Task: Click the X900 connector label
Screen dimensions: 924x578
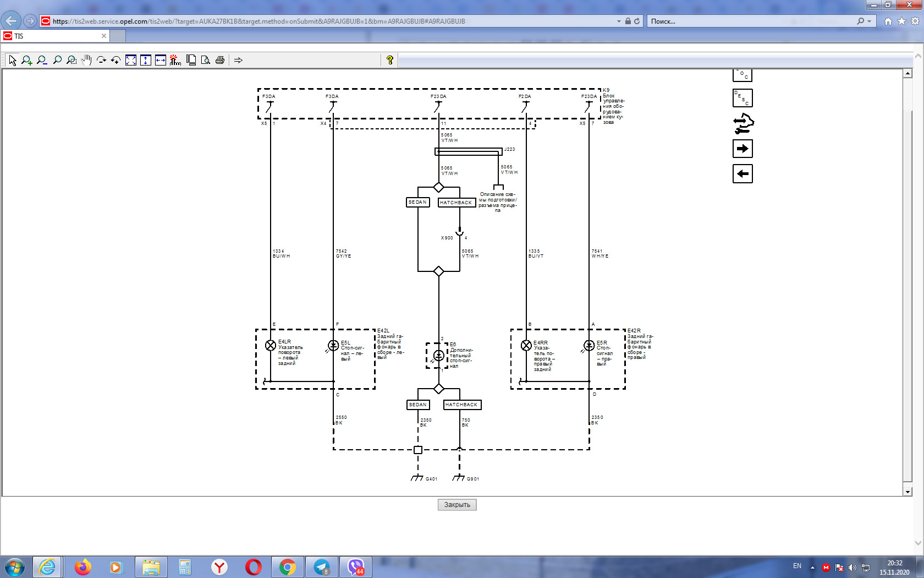Action: (x=447, y=238)
